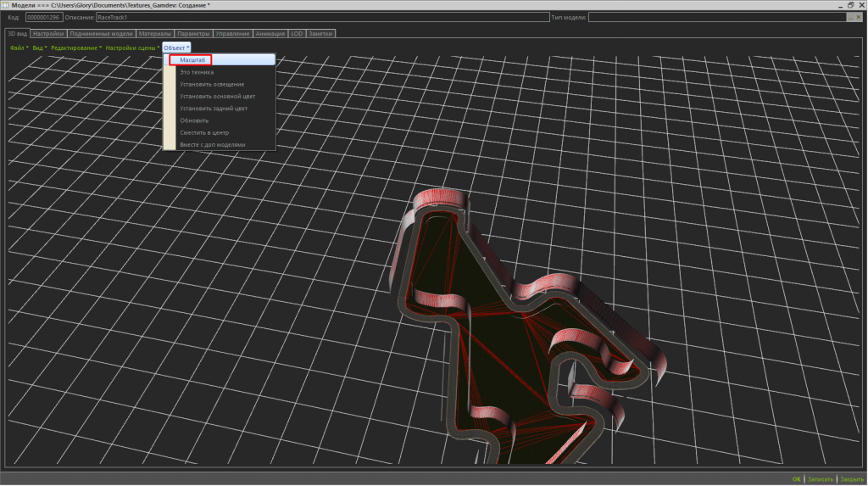Choose Установить освещение from the menu
Screen dimensions: 868x486
click(x=212, y=84)
